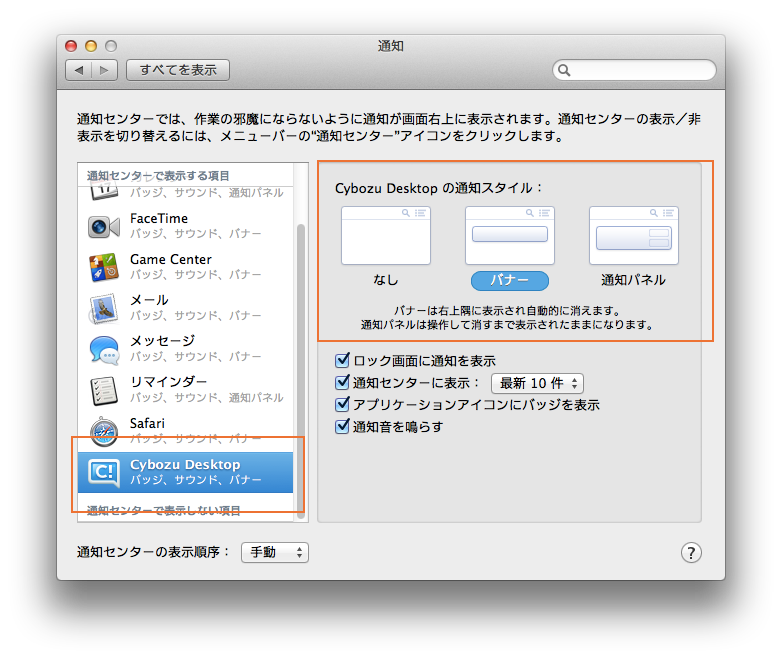Click the search input field
Image resolution: width=782 pixels, height=659 pixels.
coord(634,70)
